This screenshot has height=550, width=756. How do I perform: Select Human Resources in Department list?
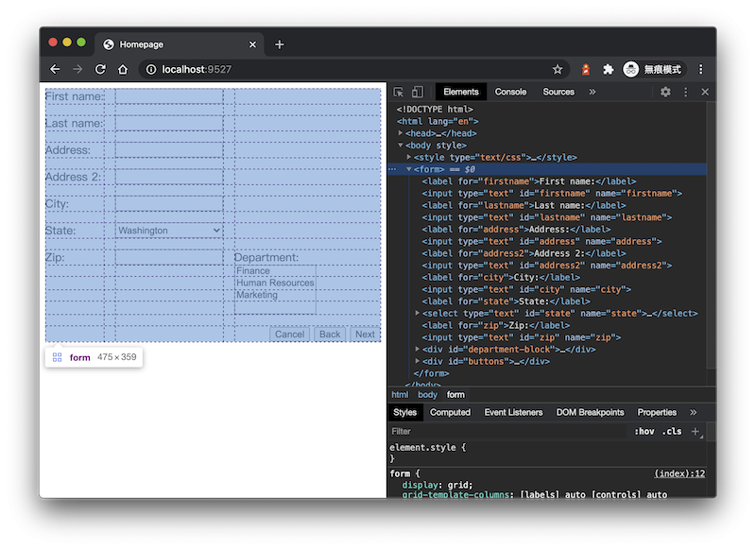pyautogui.click(x=275, y=283)
